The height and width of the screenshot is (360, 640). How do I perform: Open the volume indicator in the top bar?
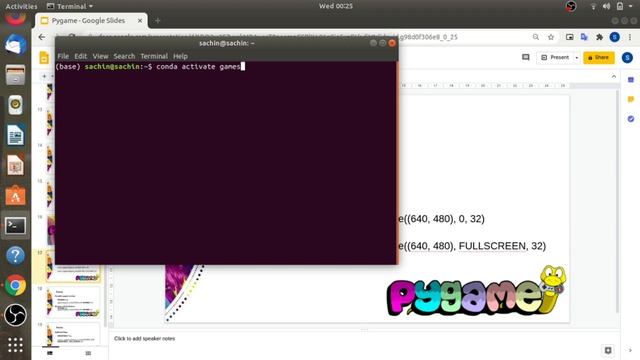606,6
